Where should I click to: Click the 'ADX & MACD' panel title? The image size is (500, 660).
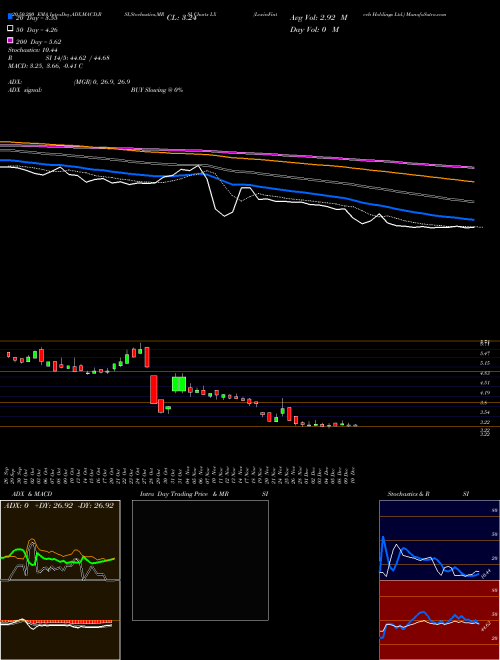[x=32, y=494]
